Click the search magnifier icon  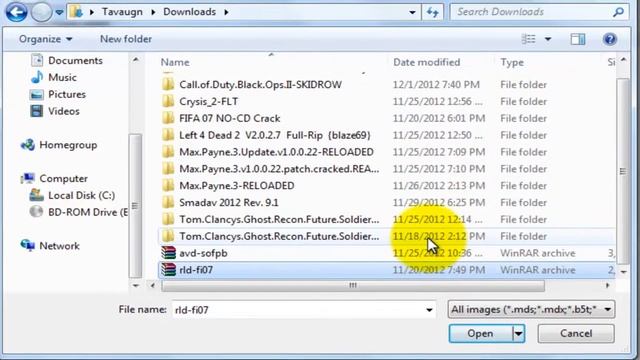click(619, 12)
